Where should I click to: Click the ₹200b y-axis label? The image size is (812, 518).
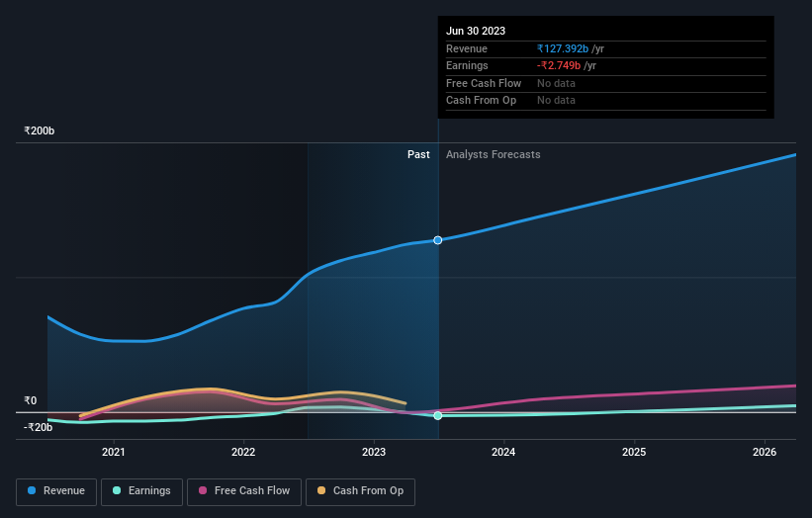pyautogui.click(x=39, y=130)
